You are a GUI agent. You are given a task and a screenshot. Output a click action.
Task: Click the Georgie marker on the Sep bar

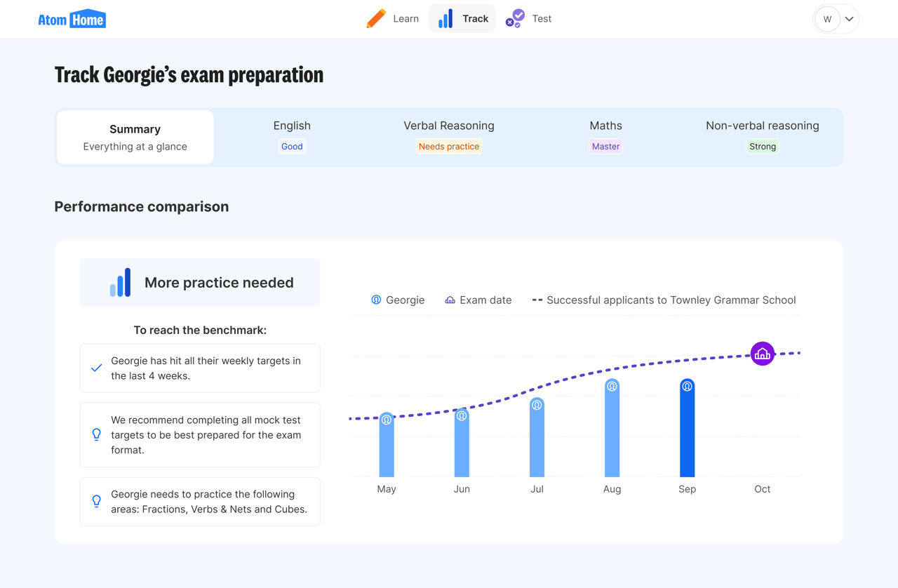tap(687, 387)
